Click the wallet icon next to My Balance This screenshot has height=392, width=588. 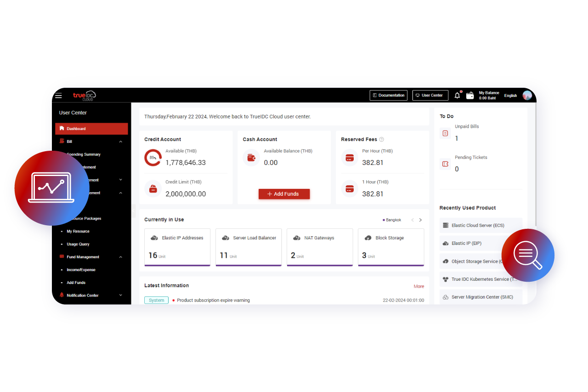pos(470,95)
